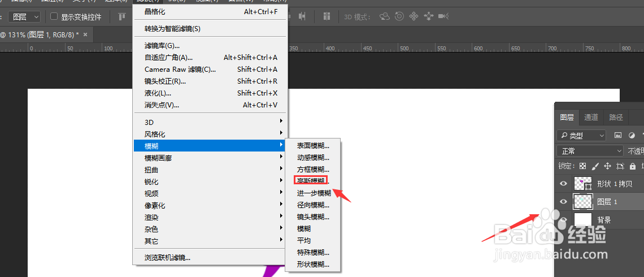Image resolution: width=644 pixels, height=277 pixels.
Task: Lock all with the padlock icon
Action: 633,166
